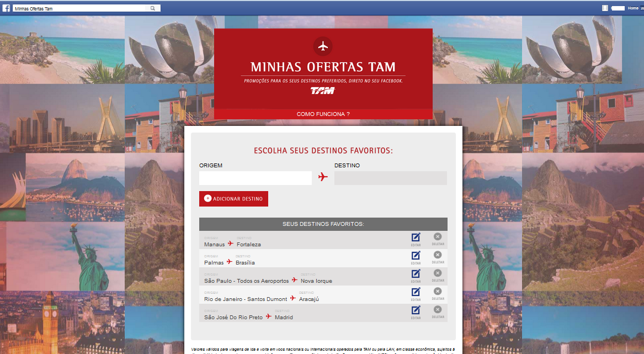Delete the Manaus to Fortaleza route
Viewport: 644px width, 354px height.
click(438, 238)
